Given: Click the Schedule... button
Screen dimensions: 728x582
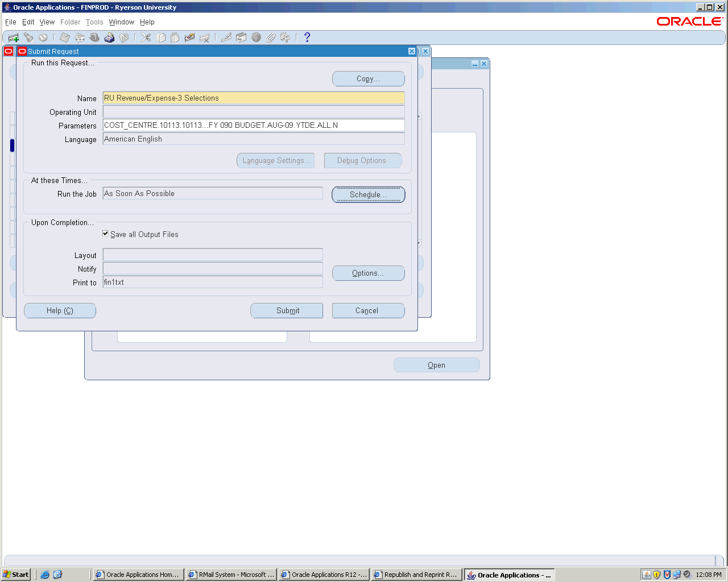Looking at the screenshot, I should pyautogui.click(x=368, y=194).
